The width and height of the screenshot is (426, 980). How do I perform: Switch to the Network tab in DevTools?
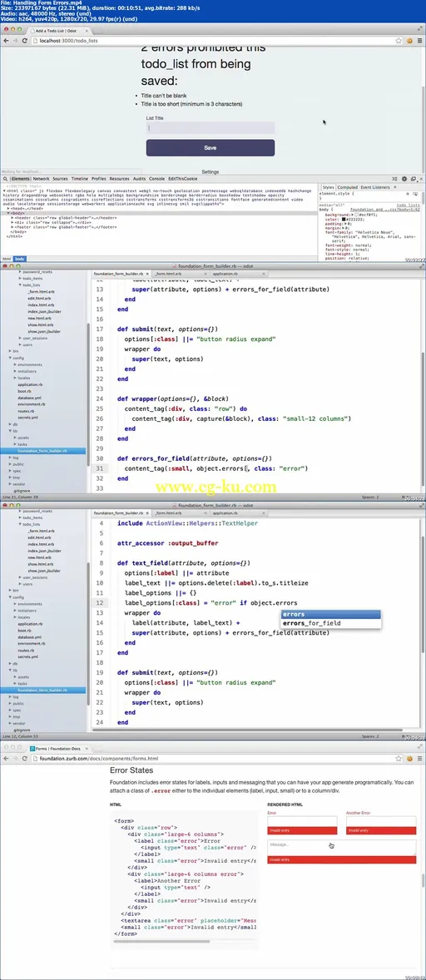coord(42,179)
